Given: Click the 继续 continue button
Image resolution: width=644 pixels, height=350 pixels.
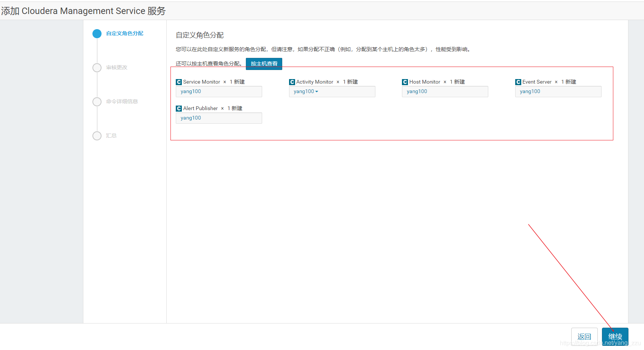Looking at the screenshot, I should point(615,337).
